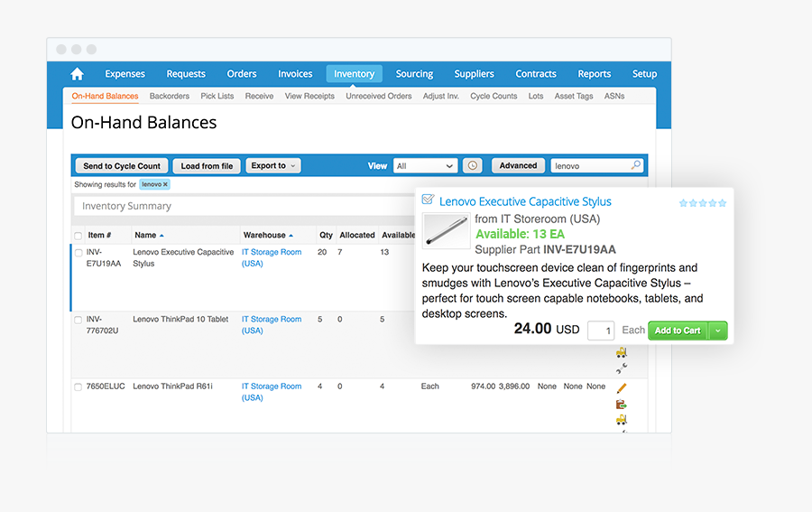This screenshot has height=512, width=812.
Task: Switch to ASNs tab
Action: [x=614, y=96]
